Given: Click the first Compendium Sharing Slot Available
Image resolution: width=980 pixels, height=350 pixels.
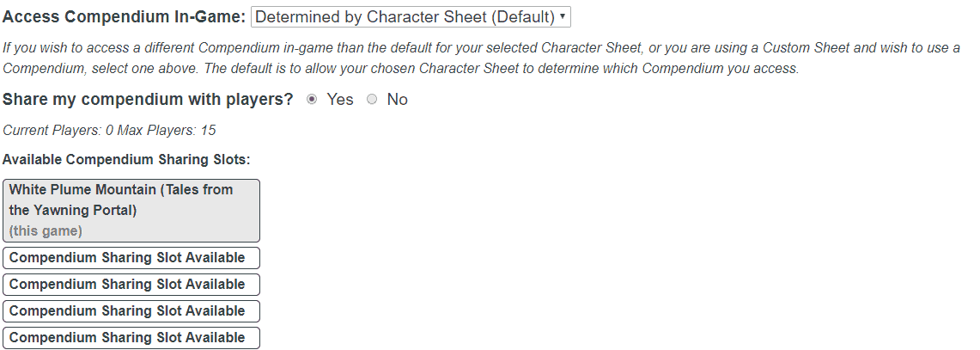Looking at the screenshot, I should (131, 258).
